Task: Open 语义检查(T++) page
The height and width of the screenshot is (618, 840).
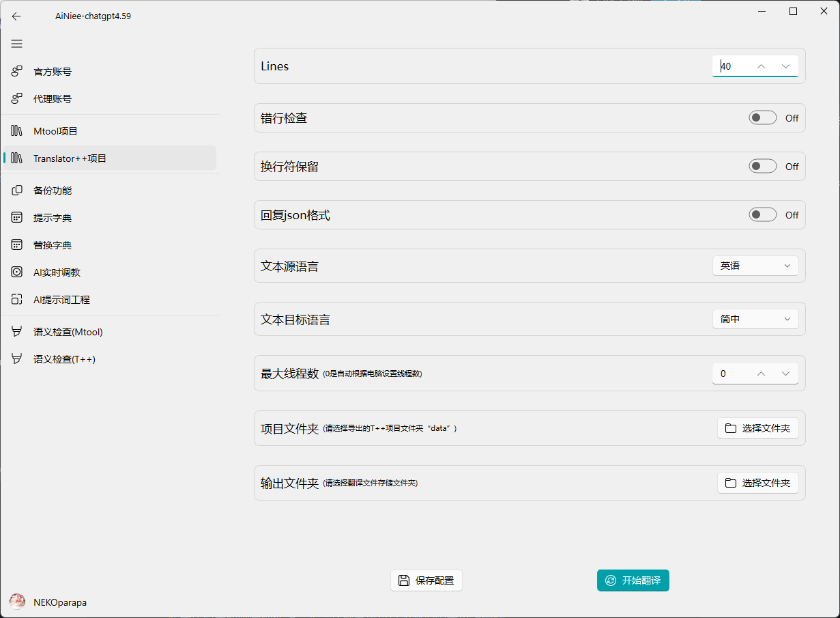Action: (110, 359)
